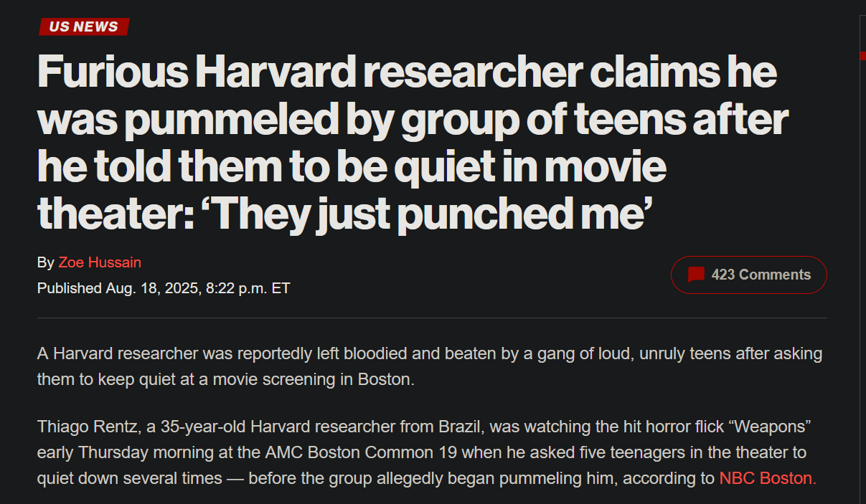Open author Zoe Hussain's profile link
This screenshot has height=504, width=866.
pos(100,262)
